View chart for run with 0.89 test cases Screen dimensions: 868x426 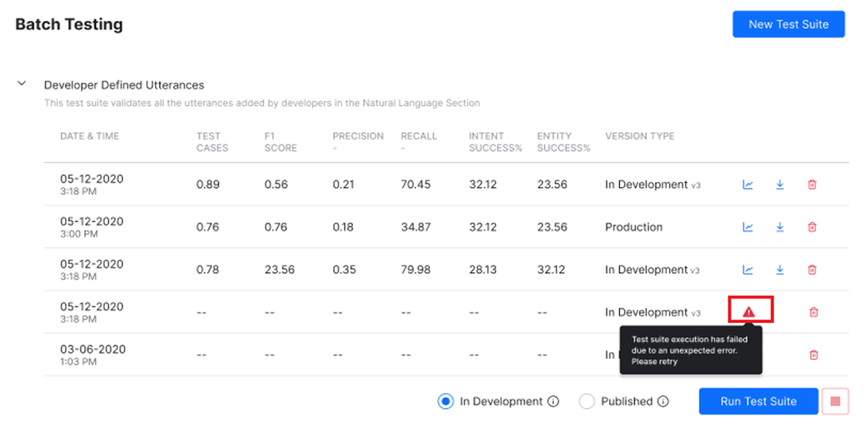coord(748,185)
